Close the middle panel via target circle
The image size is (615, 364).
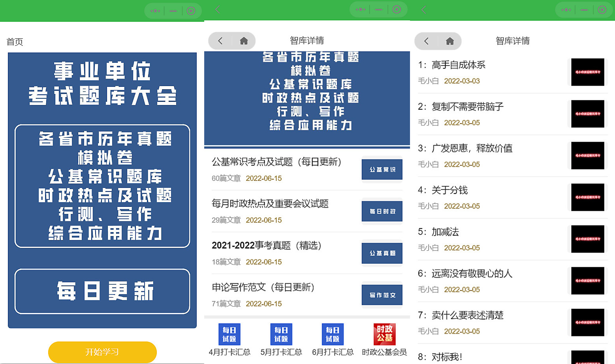(x=397, y=9)
